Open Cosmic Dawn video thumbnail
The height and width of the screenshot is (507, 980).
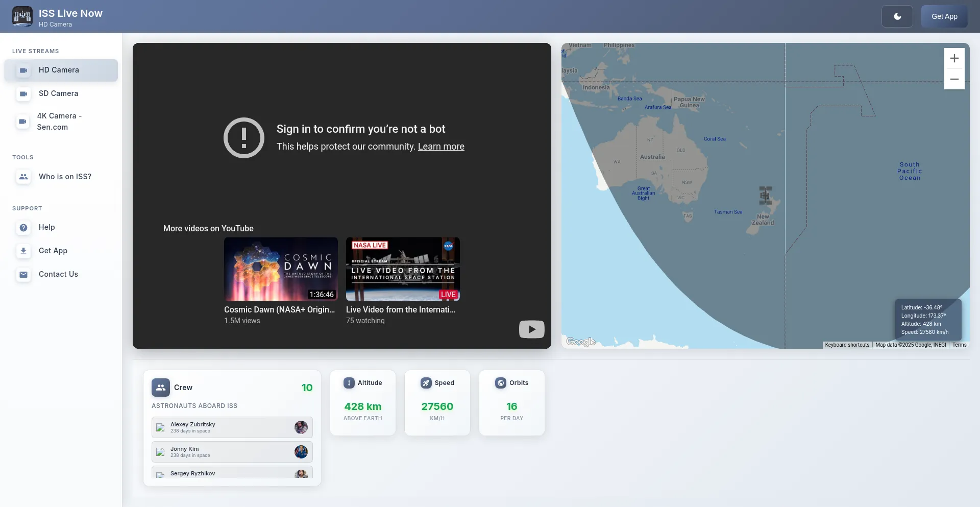tap(281, 269)
